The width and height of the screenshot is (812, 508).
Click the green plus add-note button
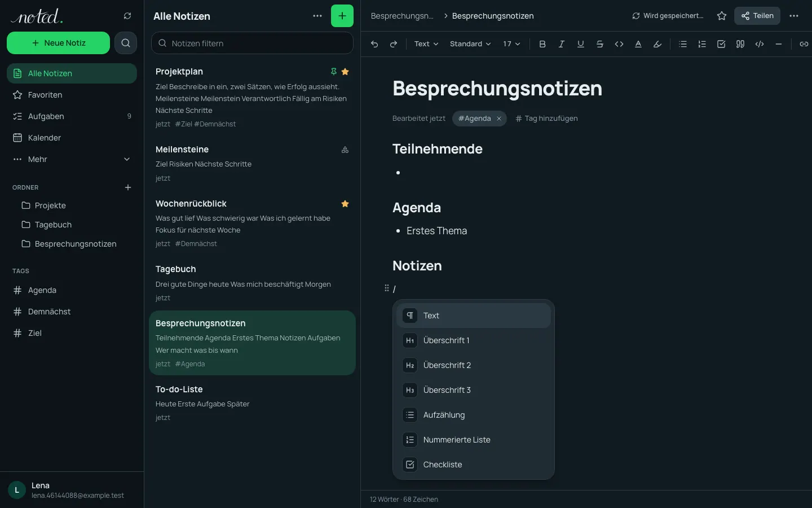coord(342,16)
